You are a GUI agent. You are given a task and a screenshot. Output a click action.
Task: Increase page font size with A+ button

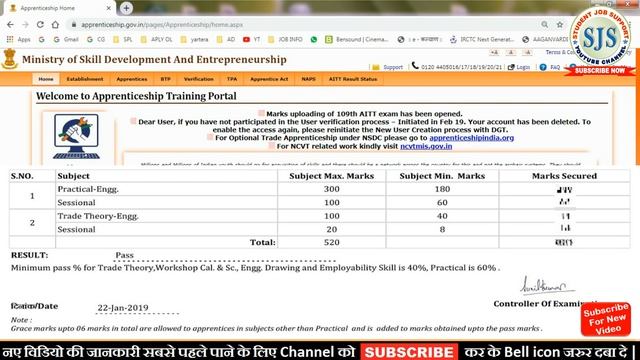[494, 52]
